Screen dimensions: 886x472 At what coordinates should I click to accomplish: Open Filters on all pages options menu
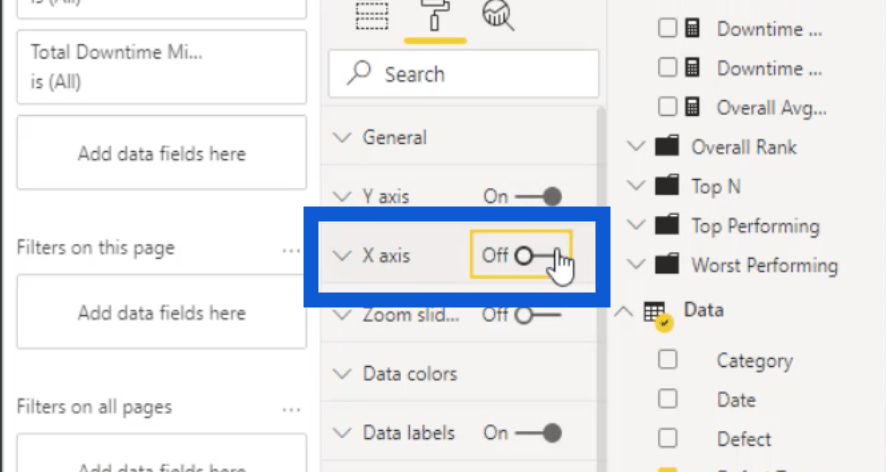[292, 409]
